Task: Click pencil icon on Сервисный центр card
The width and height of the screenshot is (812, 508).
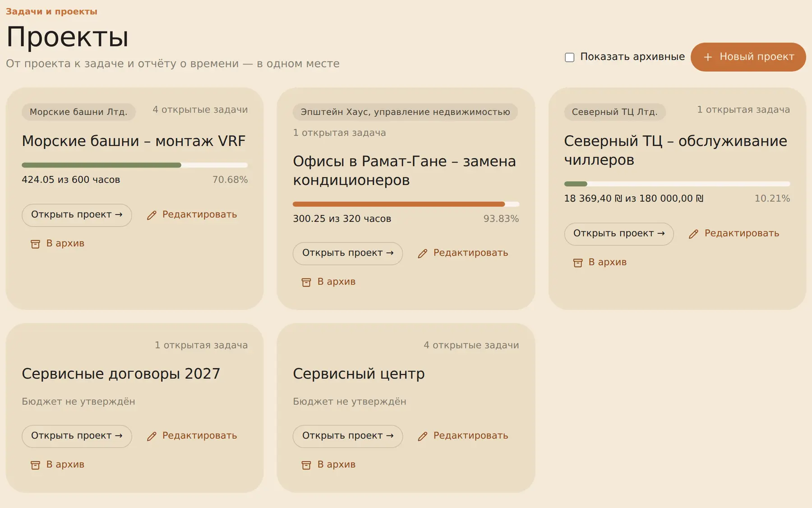Action: tap(423, 436)
